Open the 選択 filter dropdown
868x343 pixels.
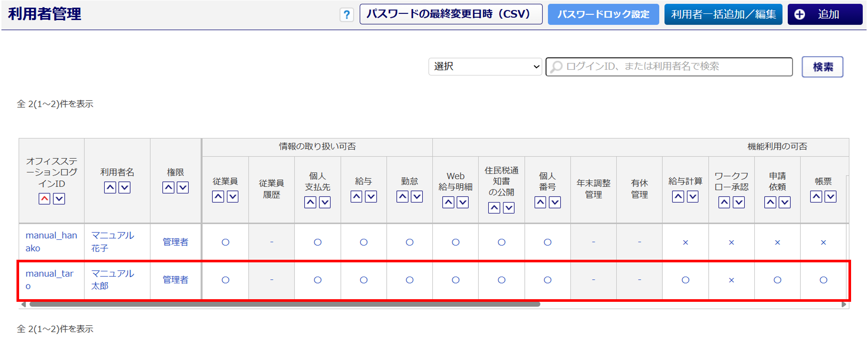click(485, 67)
